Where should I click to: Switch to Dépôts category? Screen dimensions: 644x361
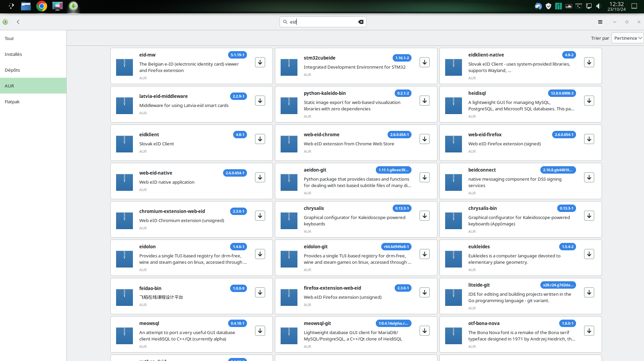[x=33, y=70]
